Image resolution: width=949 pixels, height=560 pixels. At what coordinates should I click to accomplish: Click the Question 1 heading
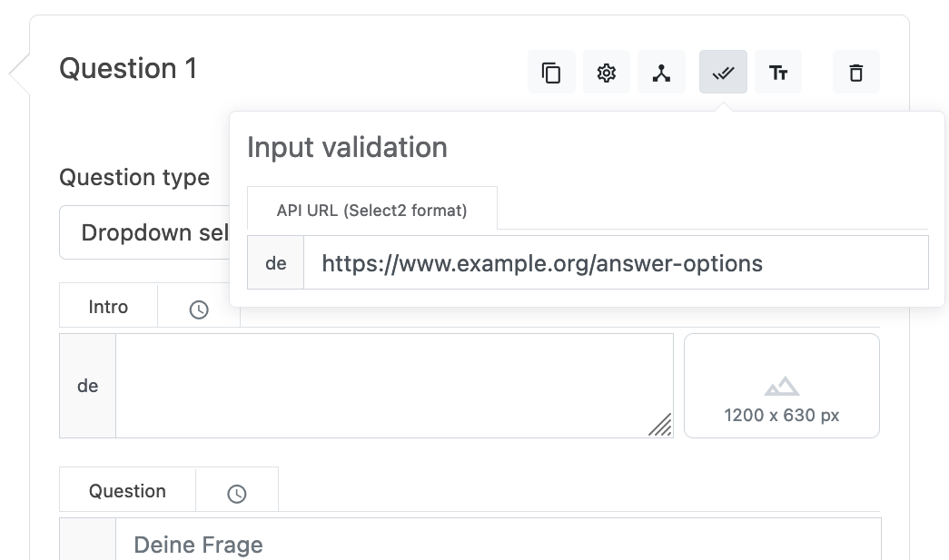[128, 69]
